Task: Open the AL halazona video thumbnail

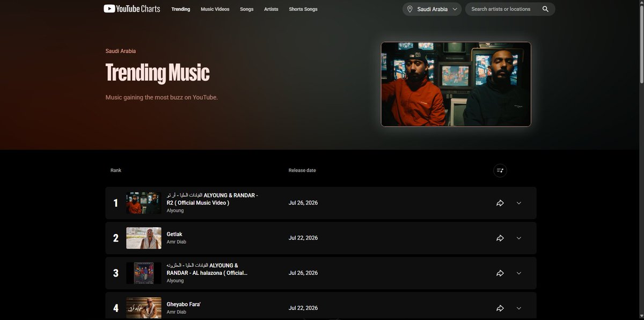Action: (144, 273)
